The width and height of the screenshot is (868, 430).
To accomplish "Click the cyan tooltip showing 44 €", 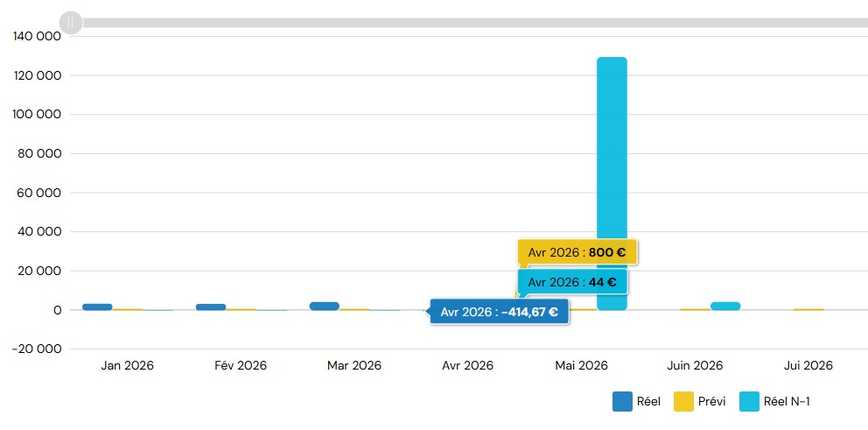I will 572,282.
